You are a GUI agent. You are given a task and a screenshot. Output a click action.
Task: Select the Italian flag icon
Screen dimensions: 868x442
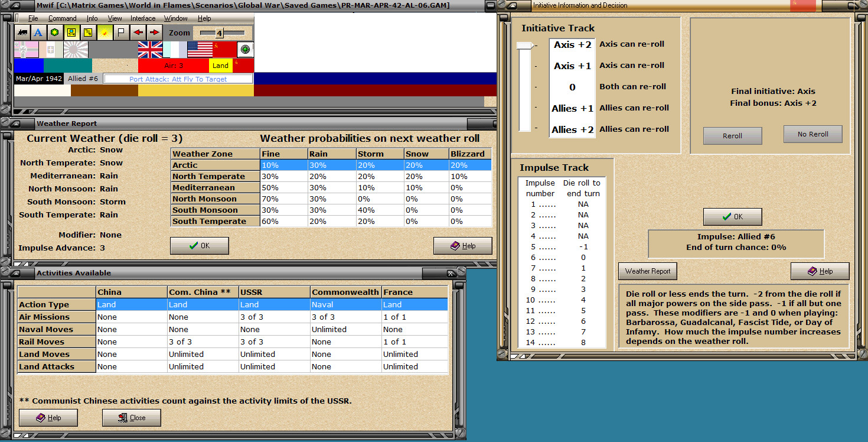[51, 50]
